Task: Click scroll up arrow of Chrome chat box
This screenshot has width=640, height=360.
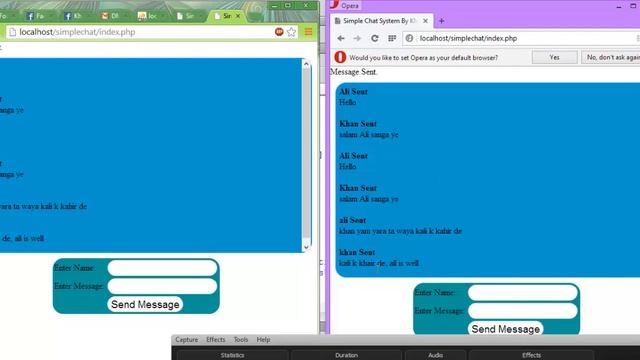Action: click(306, 64)
